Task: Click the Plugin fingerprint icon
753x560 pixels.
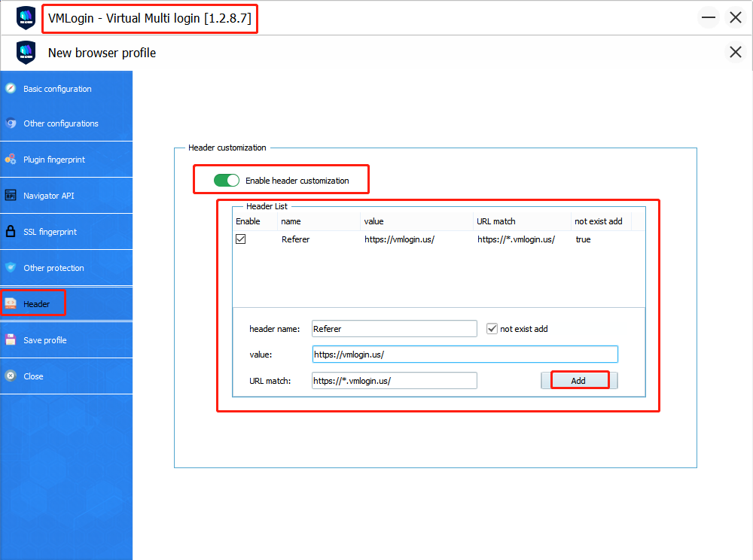Action: [x=11, y=160]
